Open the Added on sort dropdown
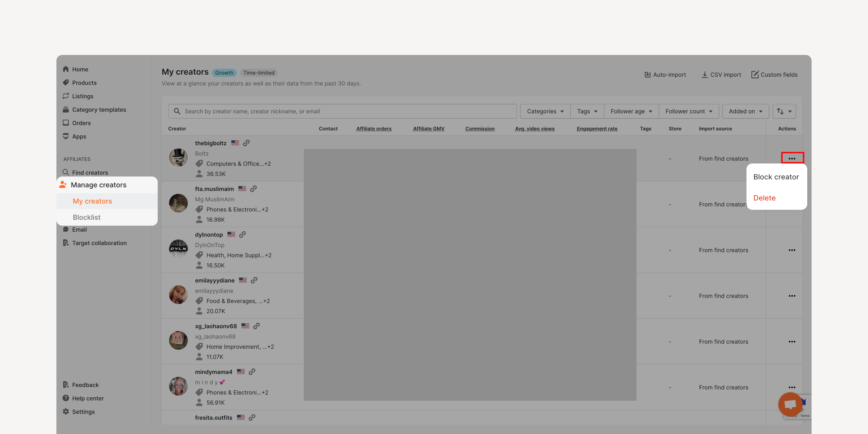This screenshot has height=434, width=868. pos(745,111)
